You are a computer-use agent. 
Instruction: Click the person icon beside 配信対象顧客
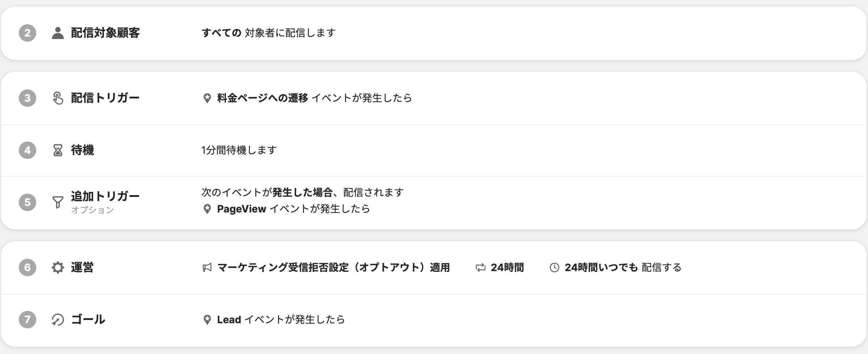coord(58,33)
